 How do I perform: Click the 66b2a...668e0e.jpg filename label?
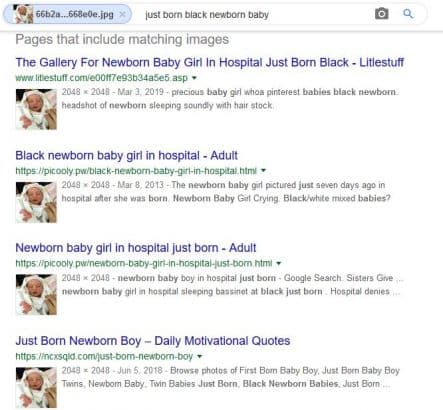[x=75, y=15]
